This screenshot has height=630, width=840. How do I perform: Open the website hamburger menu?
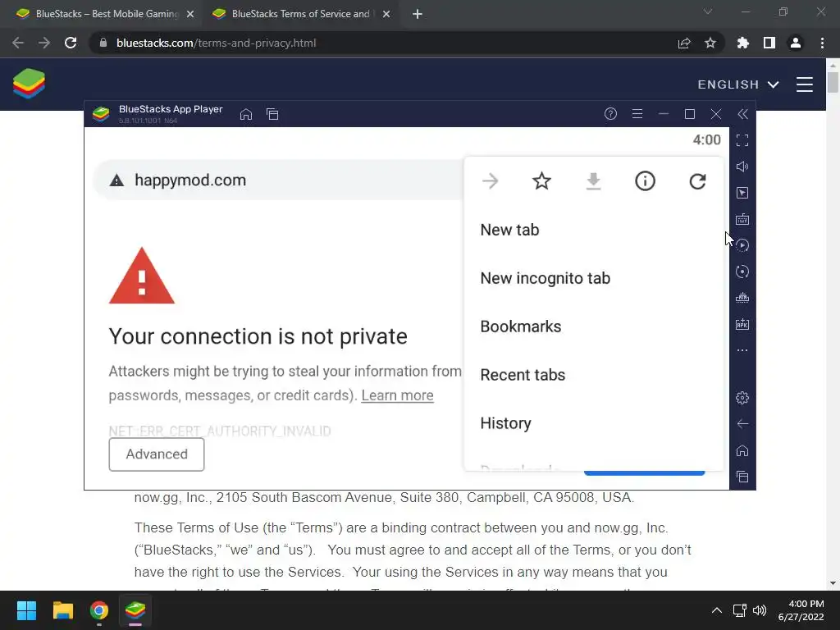(x=805, y=84)
